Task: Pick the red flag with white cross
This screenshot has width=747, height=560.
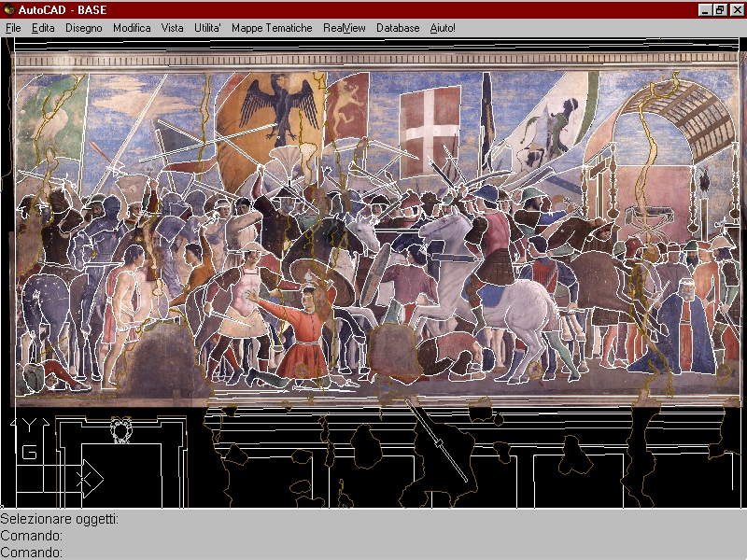Action: pos(430,130)
